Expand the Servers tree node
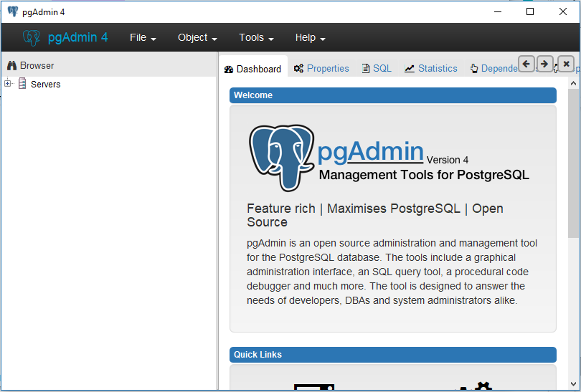This screenshot has height=392, width=581. [7, 84]
